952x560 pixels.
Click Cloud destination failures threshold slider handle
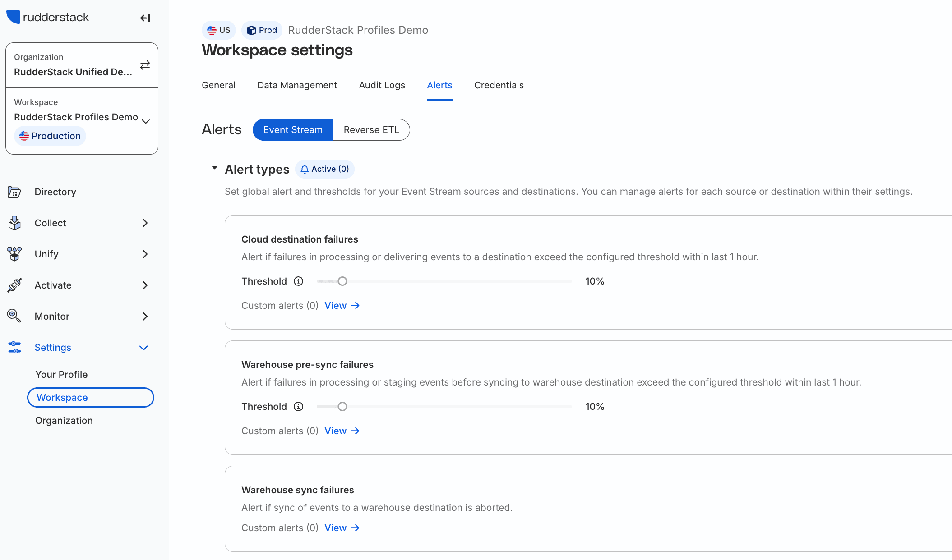(x=342, y=281)
